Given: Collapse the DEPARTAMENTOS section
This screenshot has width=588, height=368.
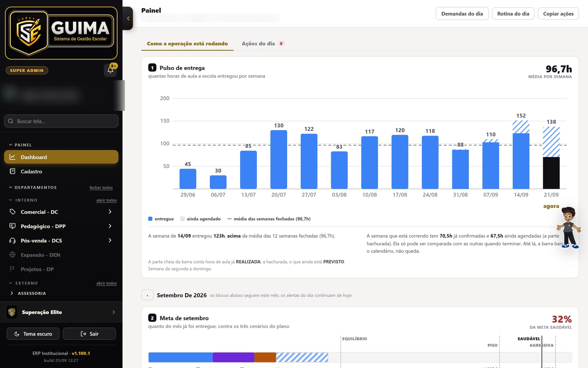Looking at the screenshot, I should pyautogui.click(x=32, y=187).
